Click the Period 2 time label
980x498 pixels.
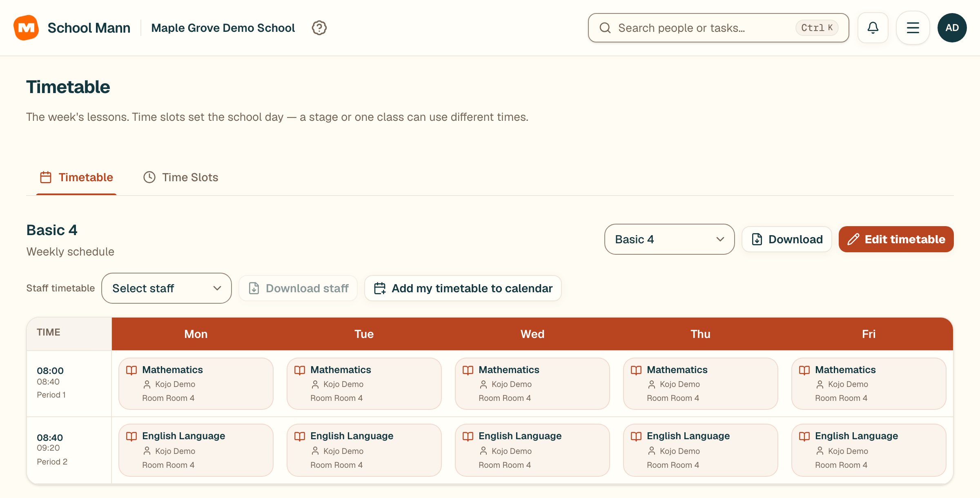pyautogui.click(x=52, y=462)
